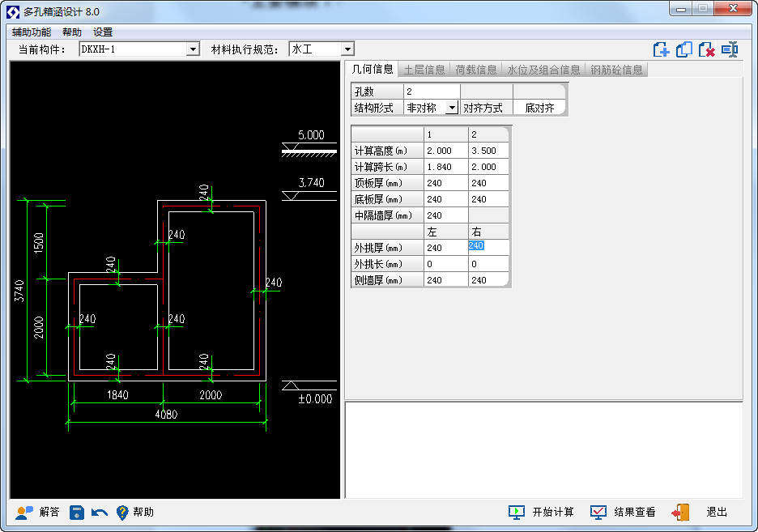
Task: Click the 3740 total height dimension
Action: [19, 291]
